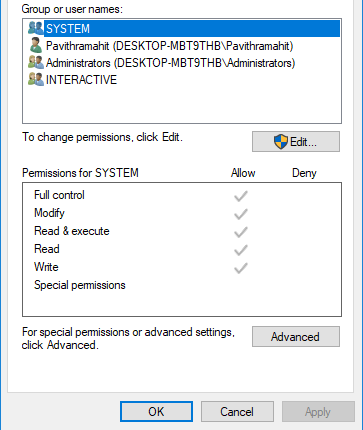Cancel the permissions dialog
Screen dimensions: 363x430
point(237,412)
